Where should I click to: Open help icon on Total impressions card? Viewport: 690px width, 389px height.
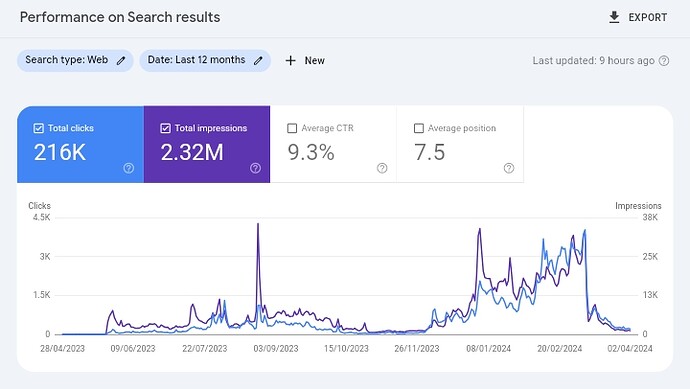(255, 168)
